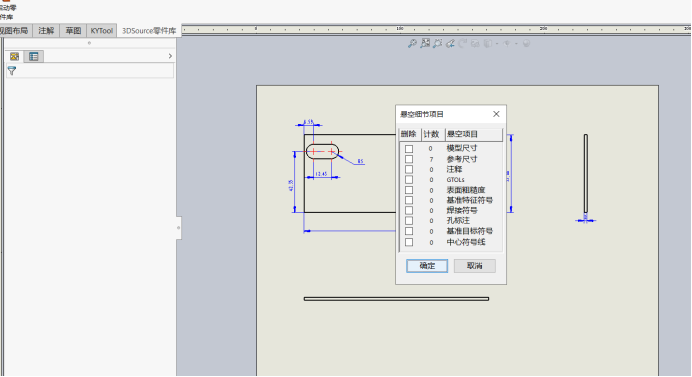
Task: Select the 表面粗糙度 row label
Action: pyautogui.click(x=466, y=190)
